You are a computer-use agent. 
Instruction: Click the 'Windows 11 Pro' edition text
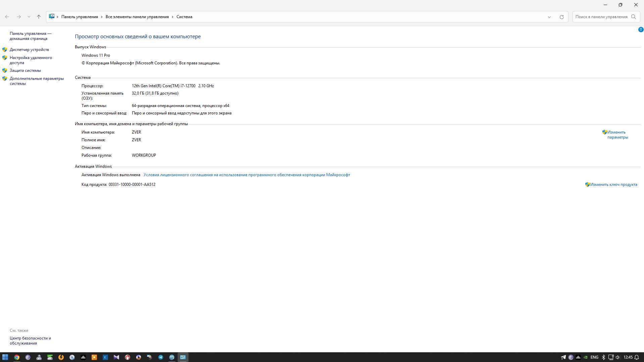pyautogui.click(x=96, y=55)
